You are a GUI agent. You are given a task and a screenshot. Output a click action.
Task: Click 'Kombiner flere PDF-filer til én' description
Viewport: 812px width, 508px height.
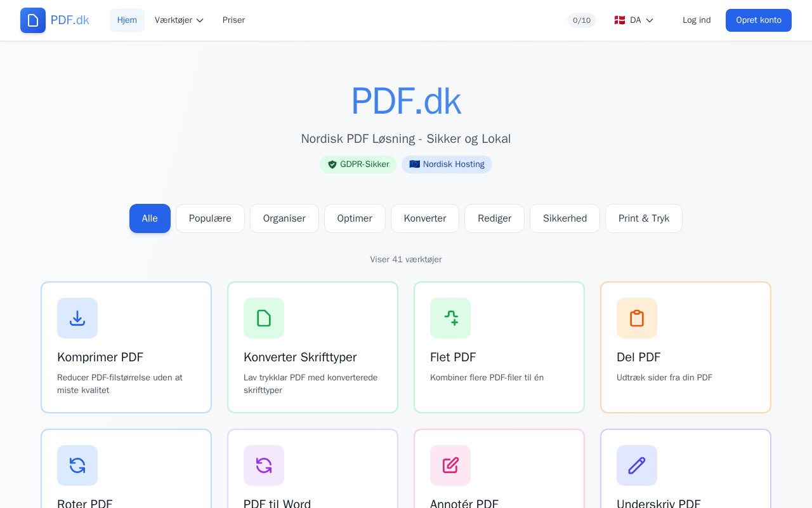[x=487, y=378]
